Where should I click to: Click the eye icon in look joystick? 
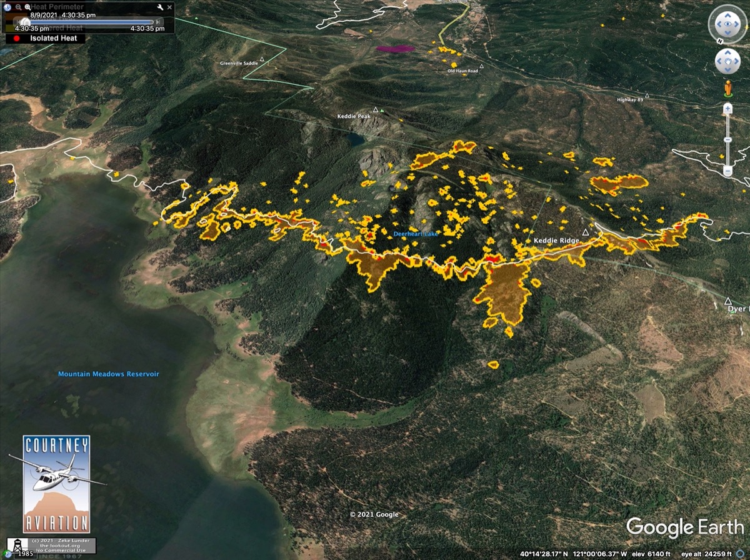pyautogui.click(x=727, y=24)
